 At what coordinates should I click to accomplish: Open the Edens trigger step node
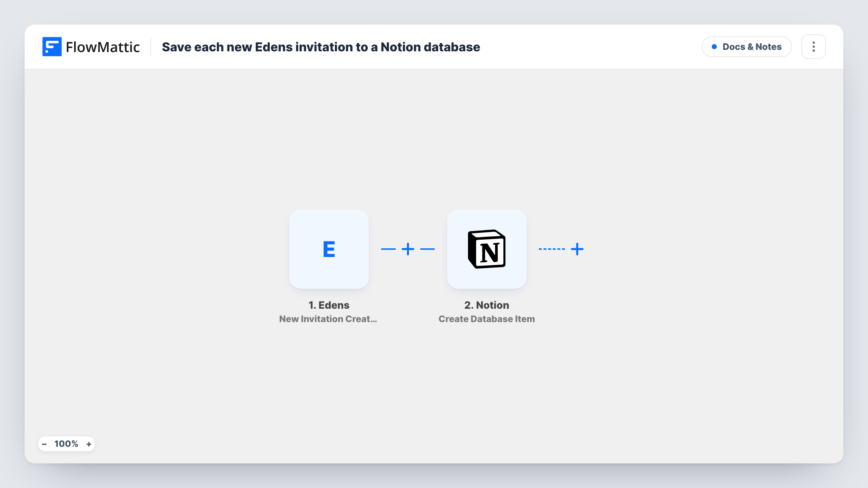click(329, 249)
